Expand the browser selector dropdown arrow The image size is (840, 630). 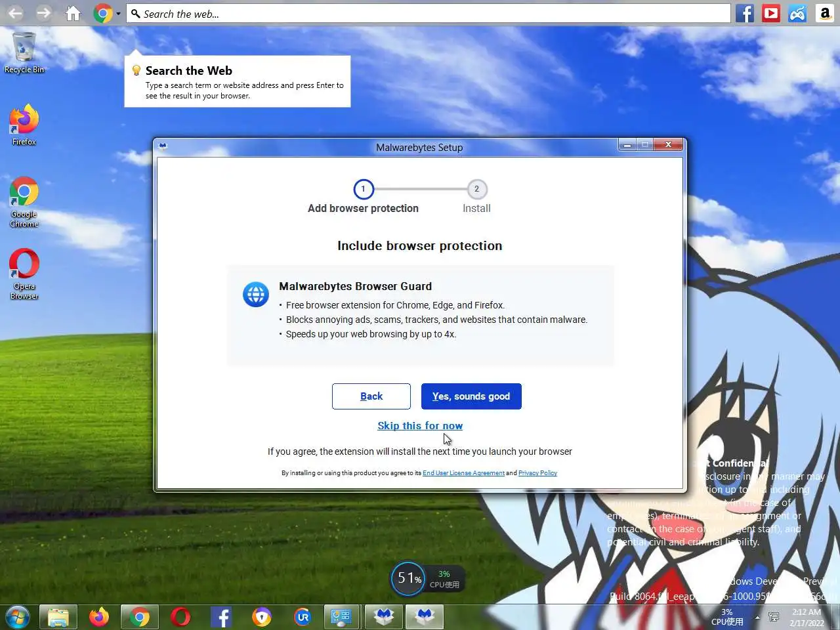pyautogui.click(x=118, y=14)
